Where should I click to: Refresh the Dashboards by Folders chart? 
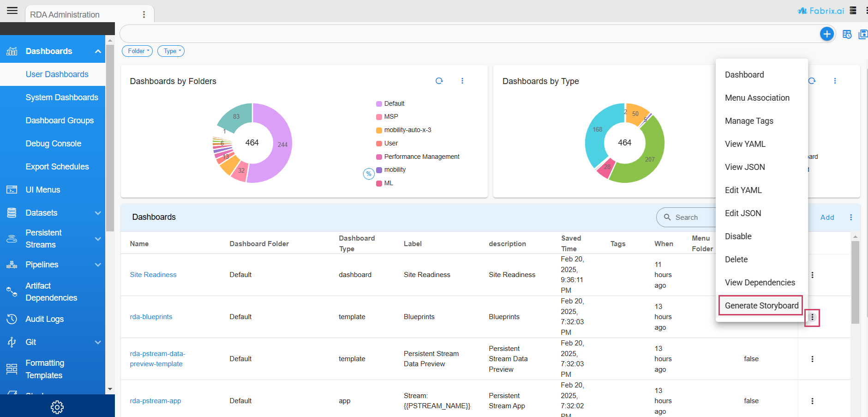point(439,81)
